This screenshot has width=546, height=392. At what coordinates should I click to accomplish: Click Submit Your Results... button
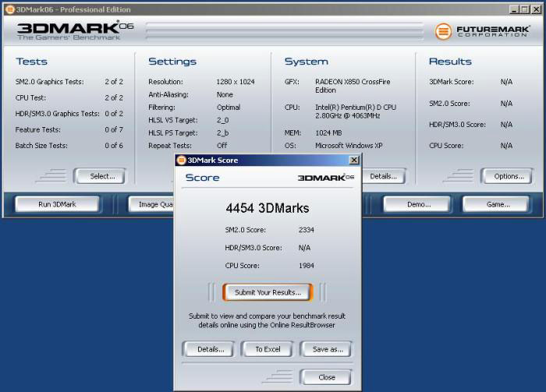(x=268, y=292)
